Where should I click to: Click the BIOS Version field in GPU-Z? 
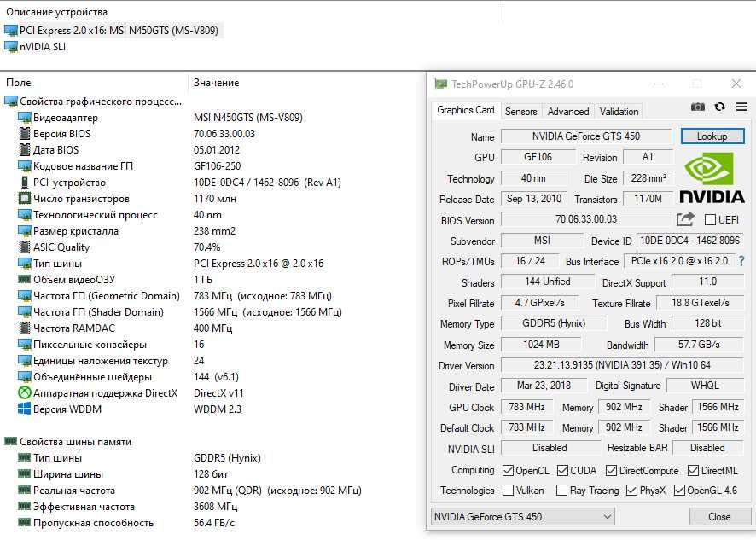(586, 219)
